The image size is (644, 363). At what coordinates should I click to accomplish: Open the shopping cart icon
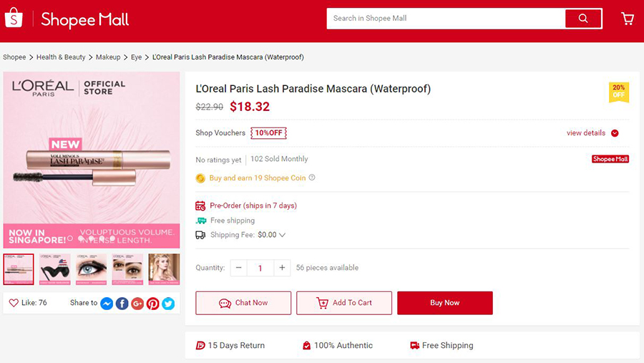[628, 19]
